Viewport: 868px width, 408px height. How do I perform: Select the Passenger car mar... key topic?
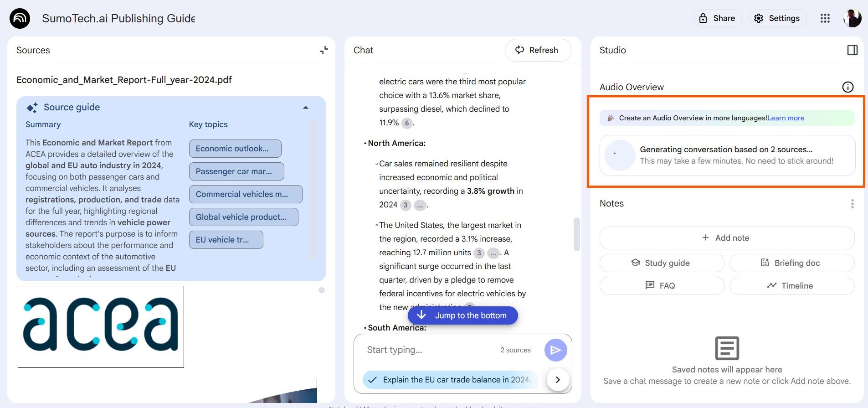tap(236, 171)
